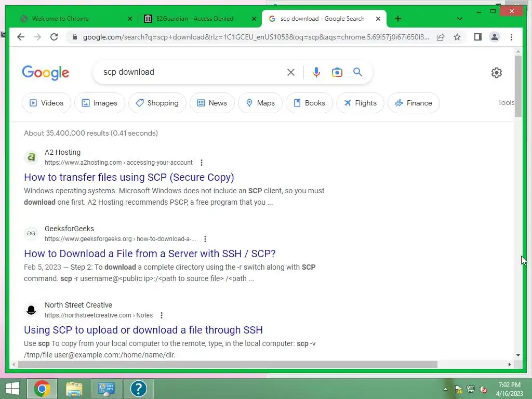Close the scp download tab
Viewport: 532px width, 399px height.
click(378, 19)
